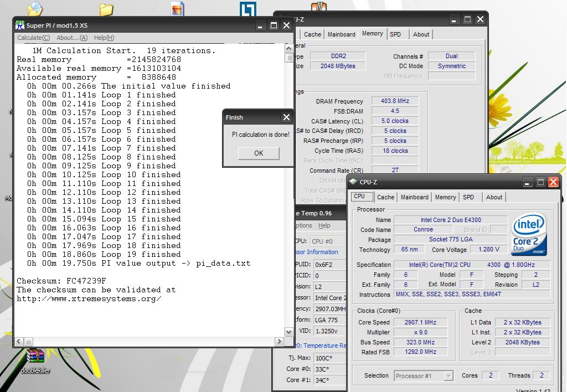Open About tab in front CPU-Z

(494, 197)
